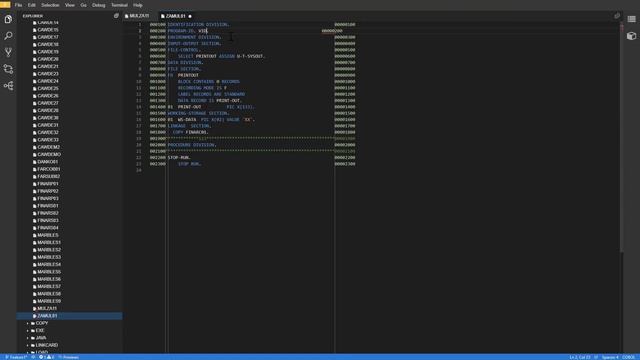This screenshot has height=360, width=640.
Task: Click the editor vertical scrollbar
Action: [x=622, y=137]
